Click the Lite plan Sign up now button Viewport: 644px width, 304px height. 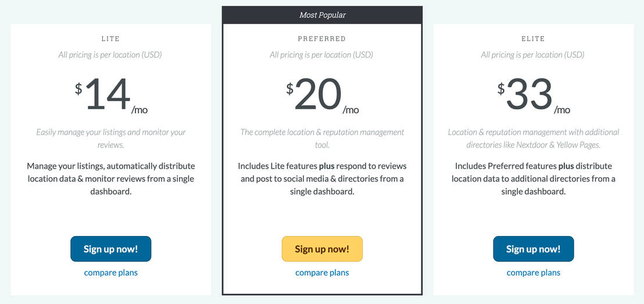click(x=110, y=249)
